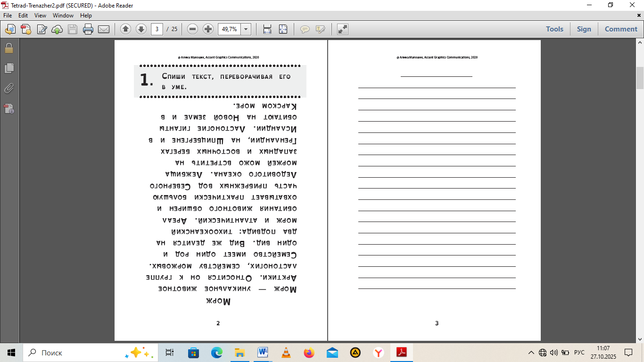
Task: Click the vertical scrollbar thumb
Action: [x=640, y=78]
